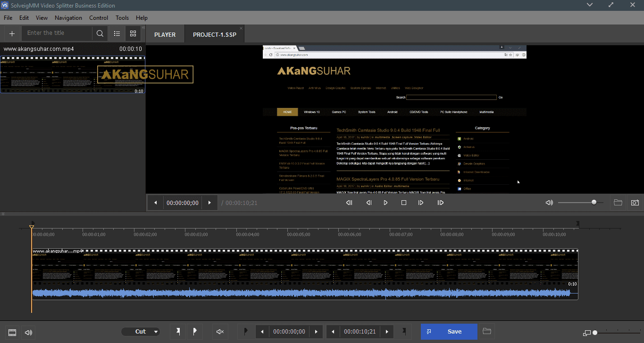Open the output folder icon beside the snapshot icon

618,203
